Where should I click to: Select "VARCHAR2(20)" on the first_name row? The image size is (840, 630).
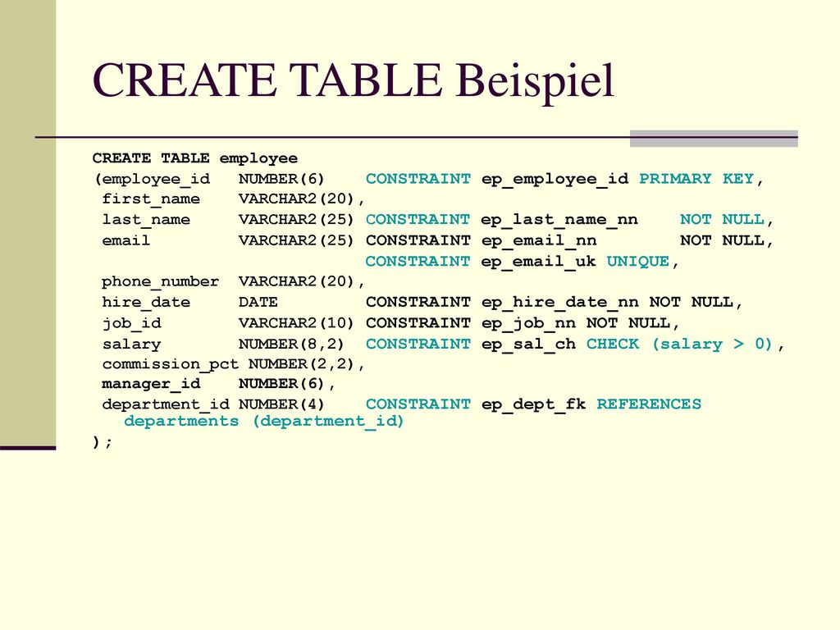296,199
